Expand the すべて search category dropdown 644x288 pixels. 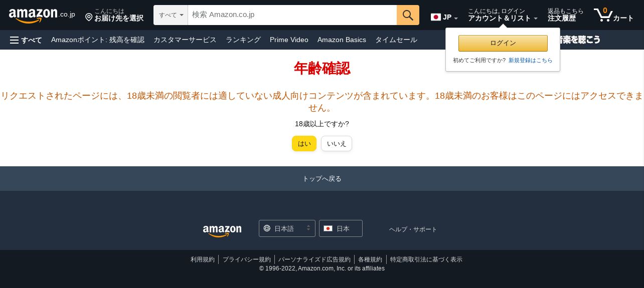click(x=171, y=15)
